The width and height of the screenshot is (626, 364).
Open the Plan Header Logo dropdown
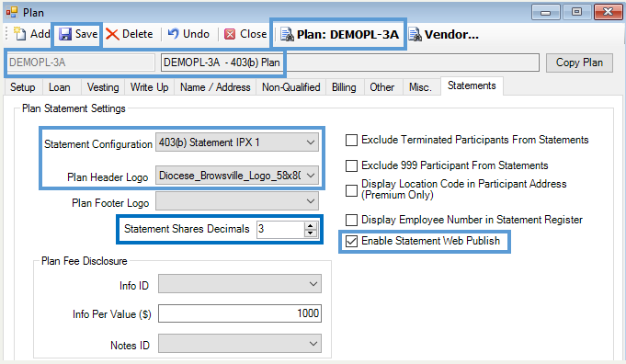(237, 176)
